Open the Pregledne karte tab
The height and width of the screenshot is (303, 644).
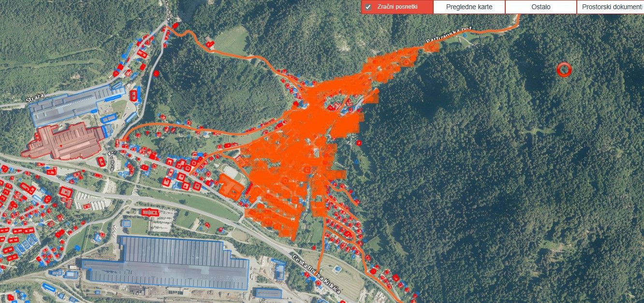tap(469, 7)
